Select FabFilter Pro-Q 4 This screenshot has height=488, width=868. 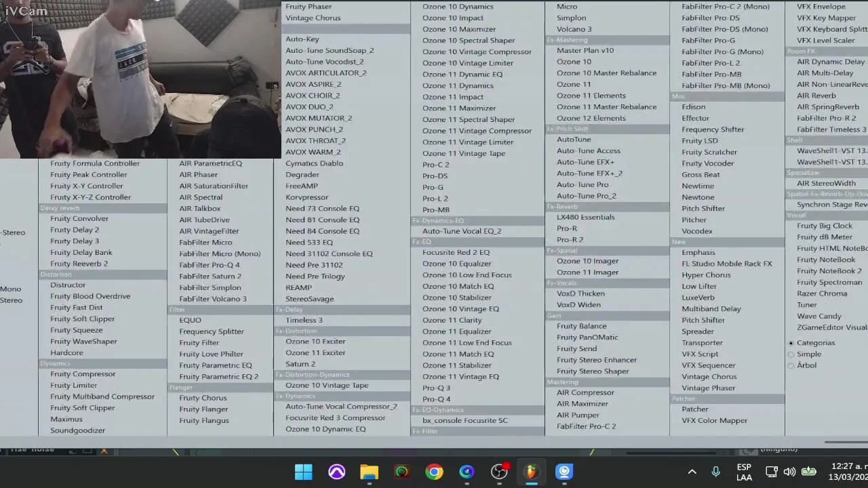(x=210, y=265)
